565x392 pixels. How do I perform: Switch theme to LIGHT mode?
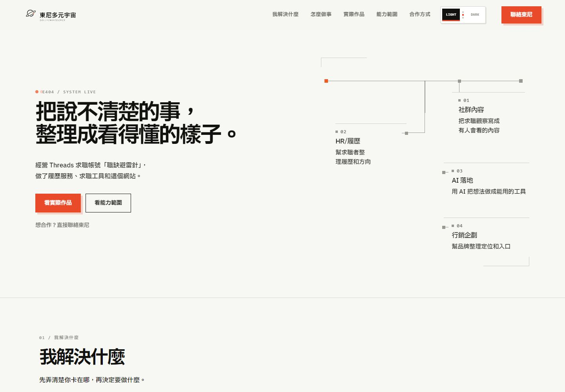tap(451, 15)
